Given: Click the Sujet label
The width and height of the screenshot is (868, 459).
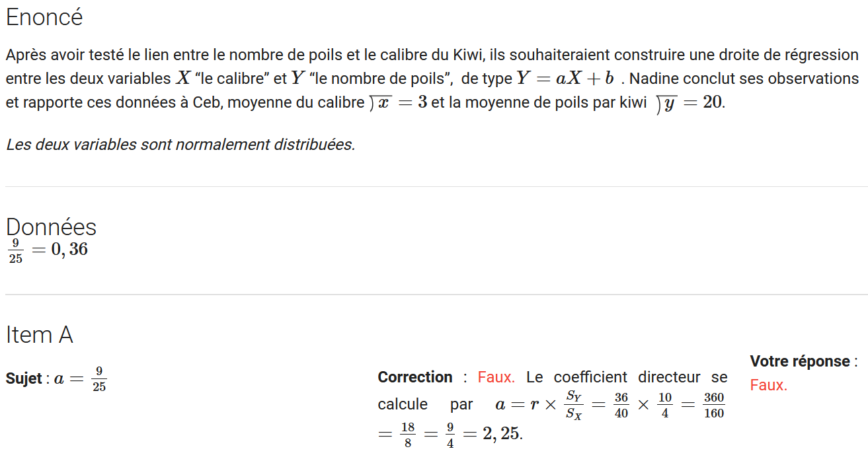Looking at the screenshot, I should coord(24,378).
